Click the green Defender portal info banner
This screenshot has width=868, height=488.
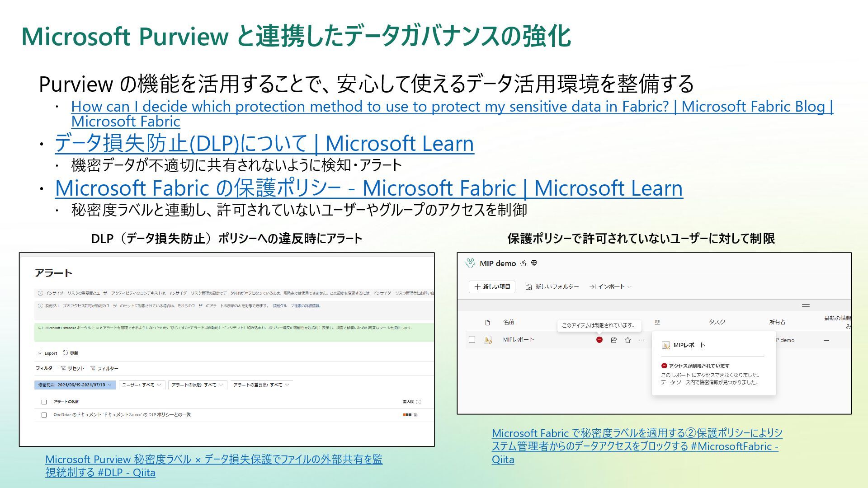click(x=234, y=332)
